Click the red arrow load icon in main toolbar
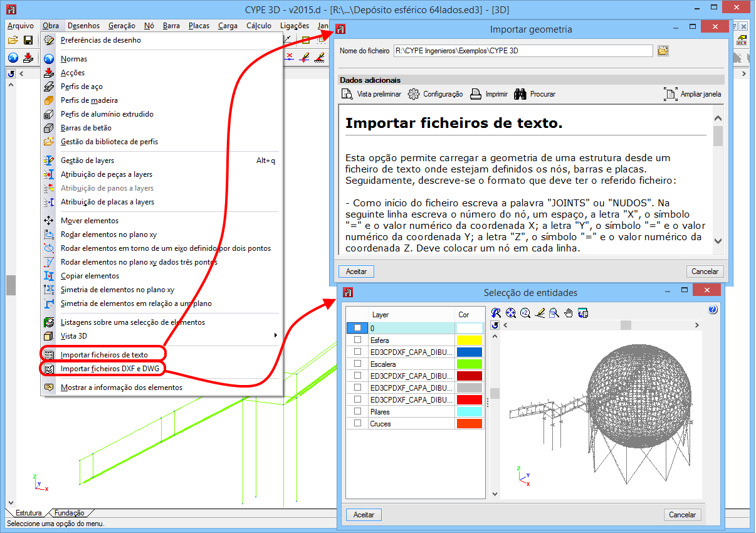The width and height of the screenshot is (756, 533). coord(28,58)
